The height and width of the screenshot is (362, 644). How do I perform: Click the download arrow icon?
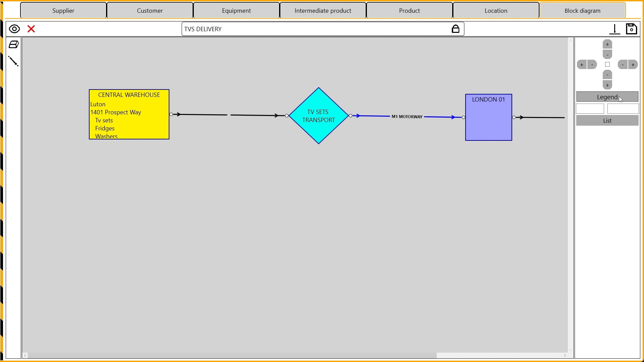(x=614, y=29)
